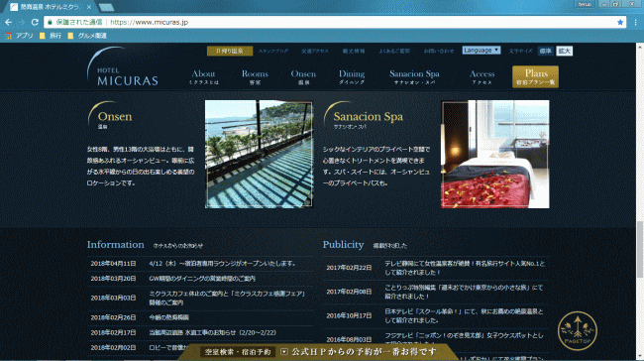The image size is (644, 361).
Task: Open the About menu item
Action: point(204,77)
